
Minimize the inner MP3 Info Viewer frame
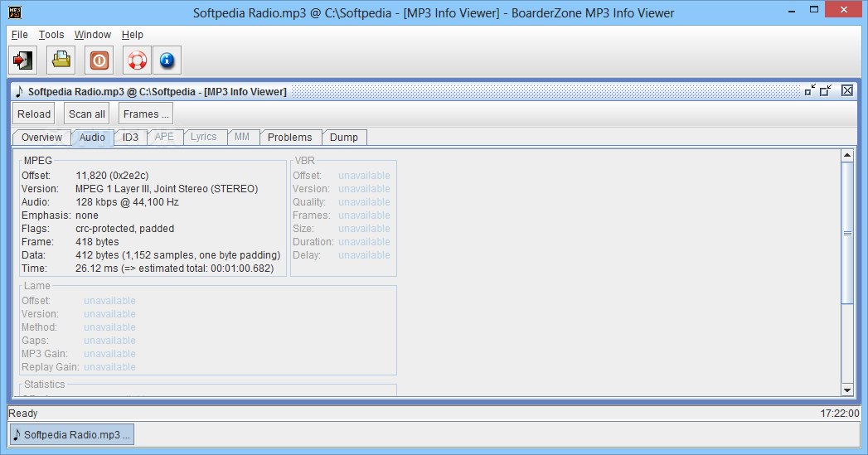point(811,90)
